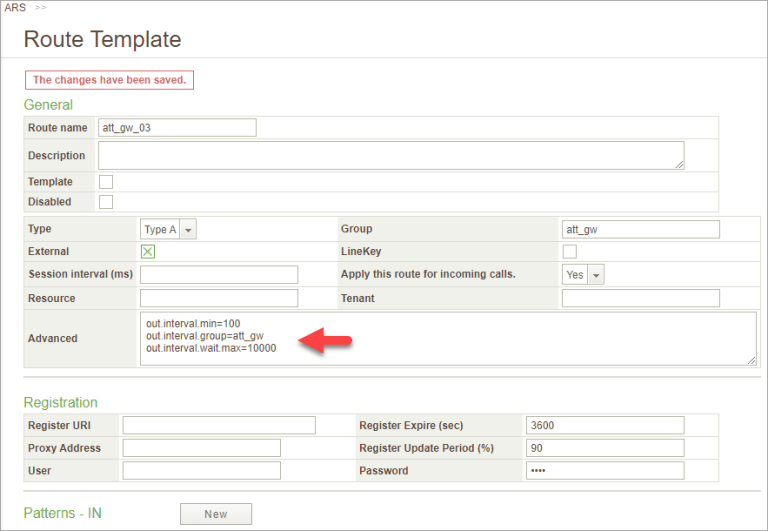Click the 'LineKey' label

click(361, 251)
